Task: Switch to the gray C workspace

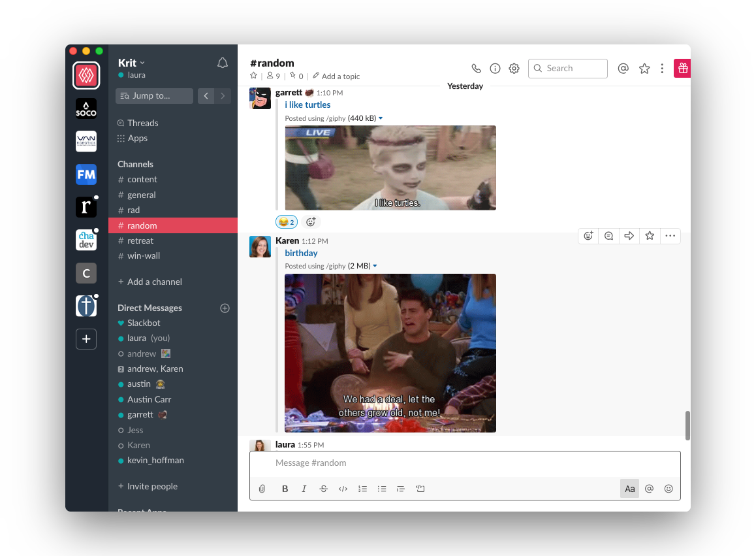Action: (86, 273)
